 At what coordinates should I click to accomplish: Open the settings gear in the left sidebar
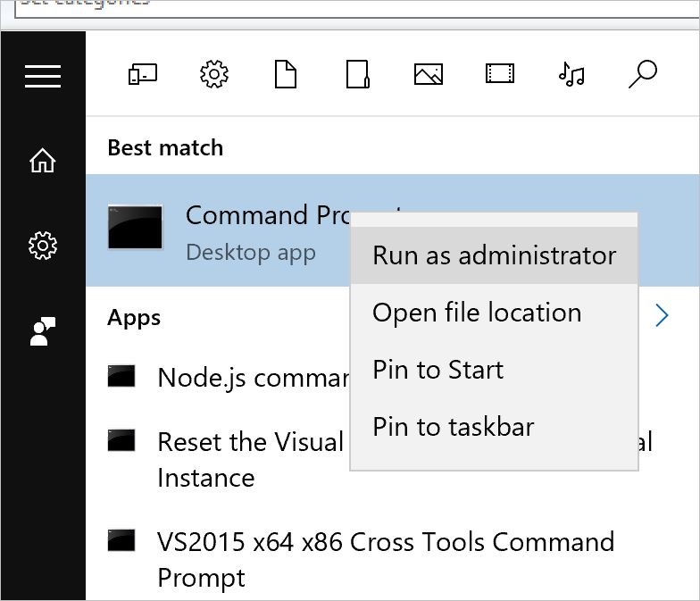(42, 245)
